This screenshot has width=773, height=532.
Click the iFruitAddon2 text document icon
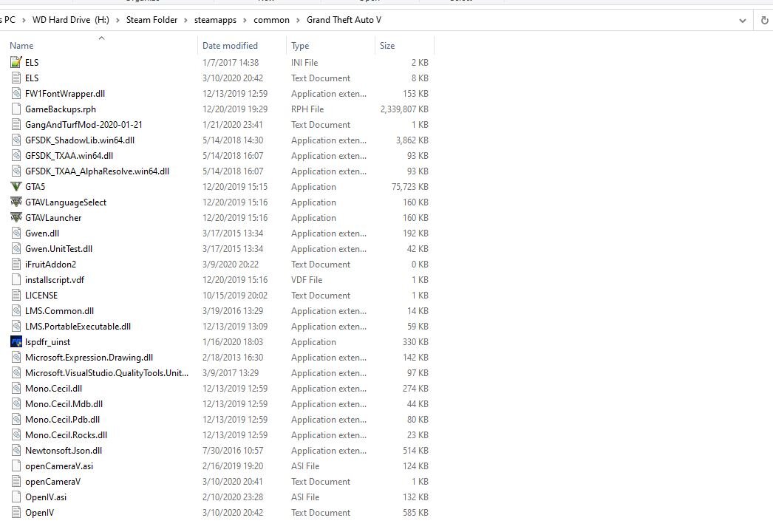tap(16, 265)
